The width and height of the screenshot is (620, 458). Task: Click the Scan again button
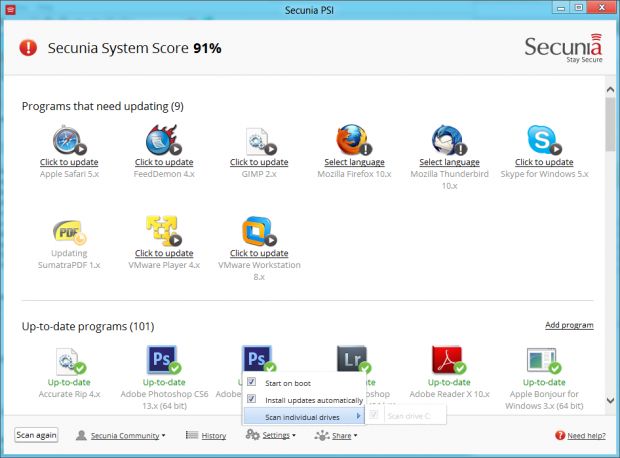tap(36, 435)
